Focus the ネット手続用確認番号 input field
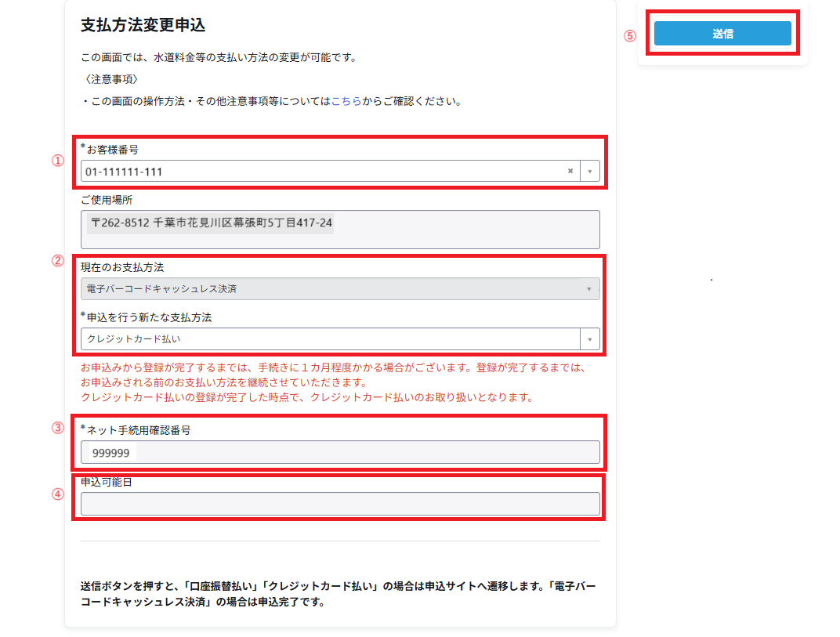The width and height of the screenshot is (840, 637). (x=340, y=452)
